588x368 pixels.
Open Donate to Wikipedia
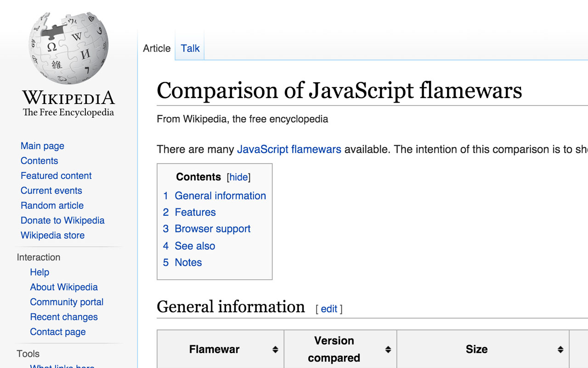[62, 220]
